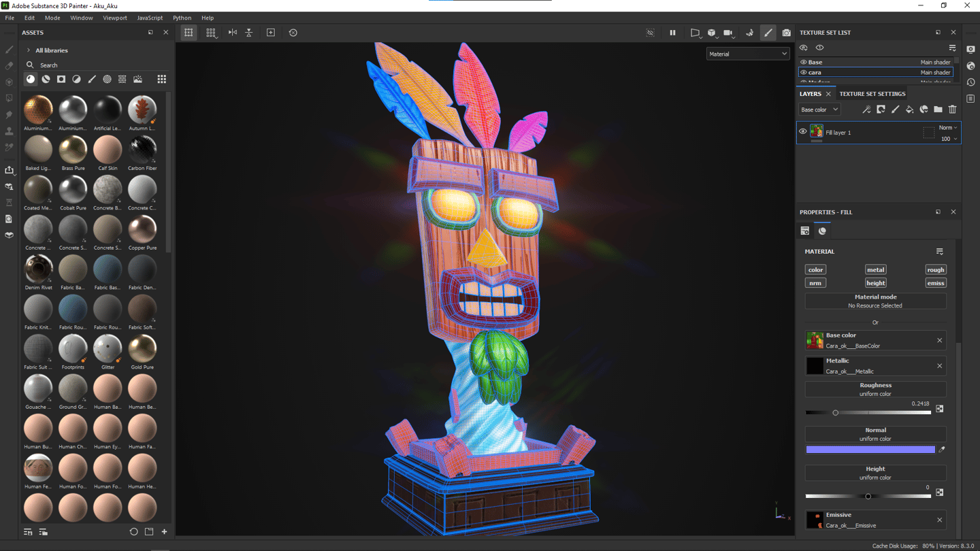Open the Norm blending mode dropdown

(x=948, y=128)
